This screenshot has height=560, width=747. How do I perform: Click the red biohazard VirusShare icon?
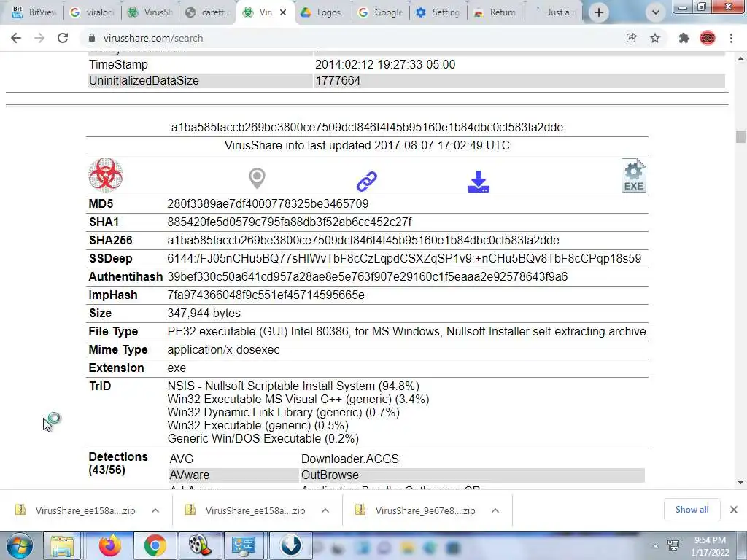coord(106,175)
